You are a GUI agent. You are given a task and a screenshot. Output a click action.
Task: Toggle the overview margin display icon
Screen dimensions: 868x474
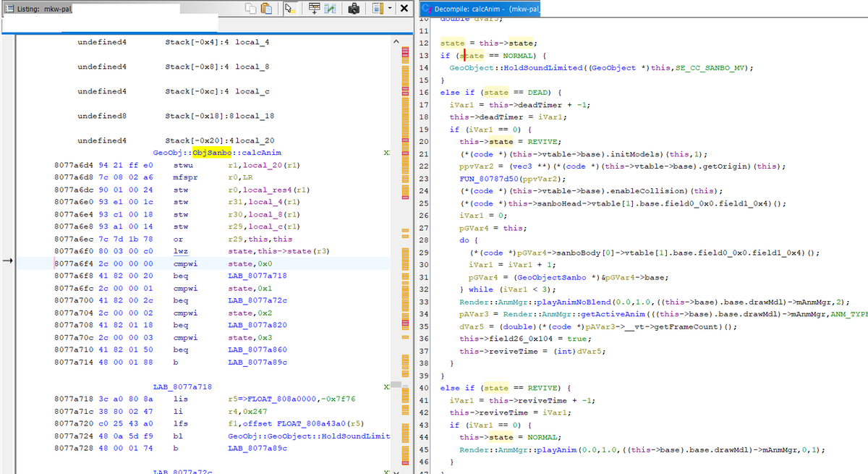coord(378,9)
